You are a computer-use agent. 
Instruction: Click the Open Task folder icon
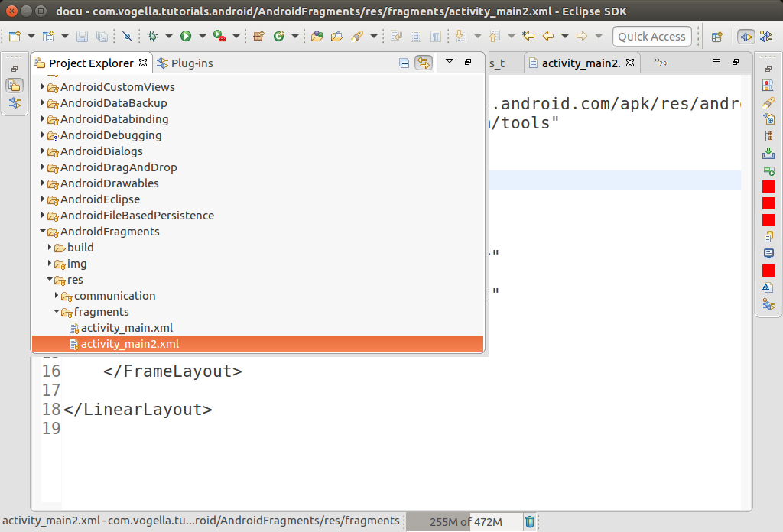point(336,36)
